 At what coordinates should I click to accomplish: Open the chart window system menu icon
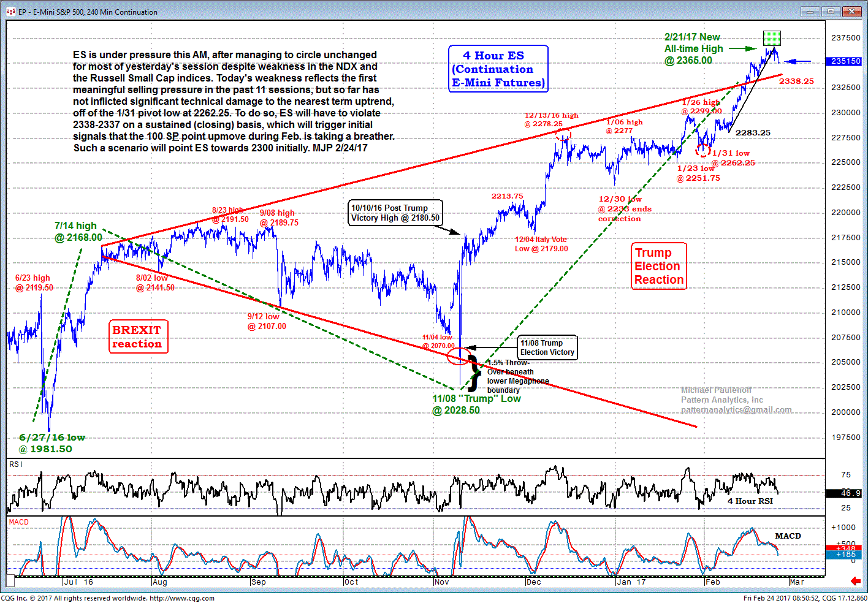tap(10, 12)
